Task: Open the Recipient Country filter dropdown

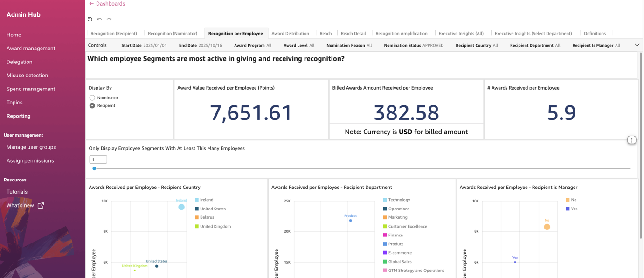Action: coord(476,45)
